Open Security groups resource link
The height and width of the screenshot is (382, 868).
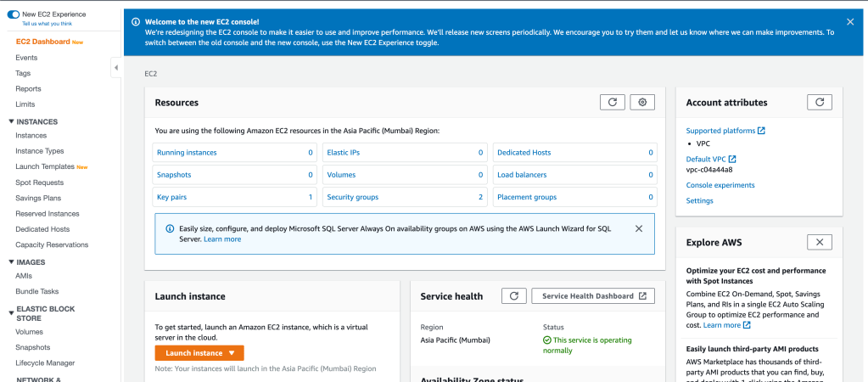click(353, 197)
